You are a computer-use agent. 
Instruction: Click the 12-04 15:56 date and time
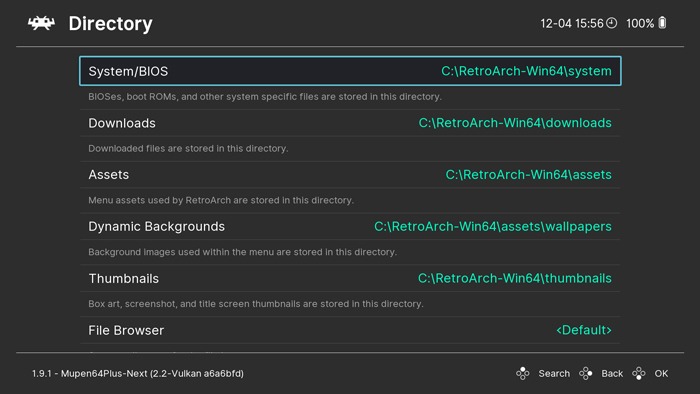(572, 23)
